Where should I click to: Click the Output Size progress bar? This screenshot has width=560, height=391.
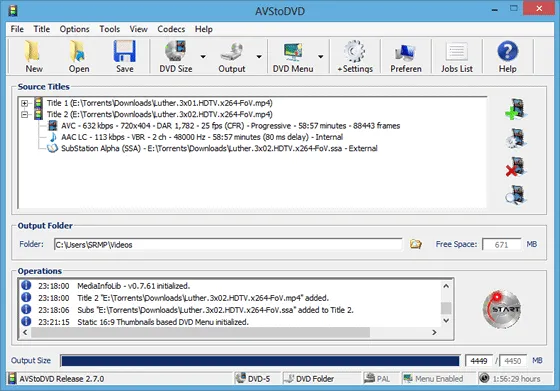(x=260, y=361)
